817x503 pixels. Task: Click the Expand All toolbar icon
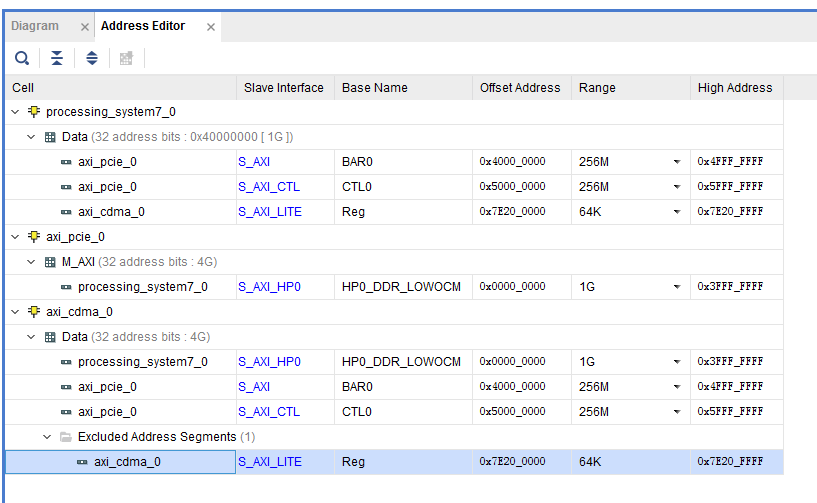point(92,58)
